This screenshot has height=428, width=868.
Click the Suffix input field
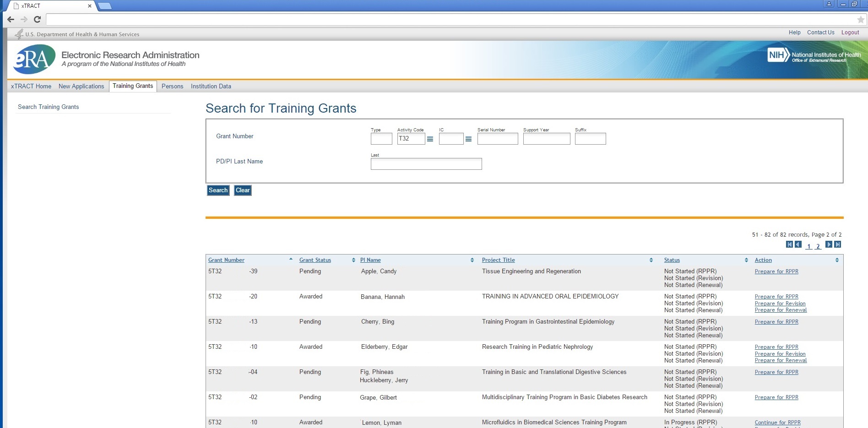point(591,139)
